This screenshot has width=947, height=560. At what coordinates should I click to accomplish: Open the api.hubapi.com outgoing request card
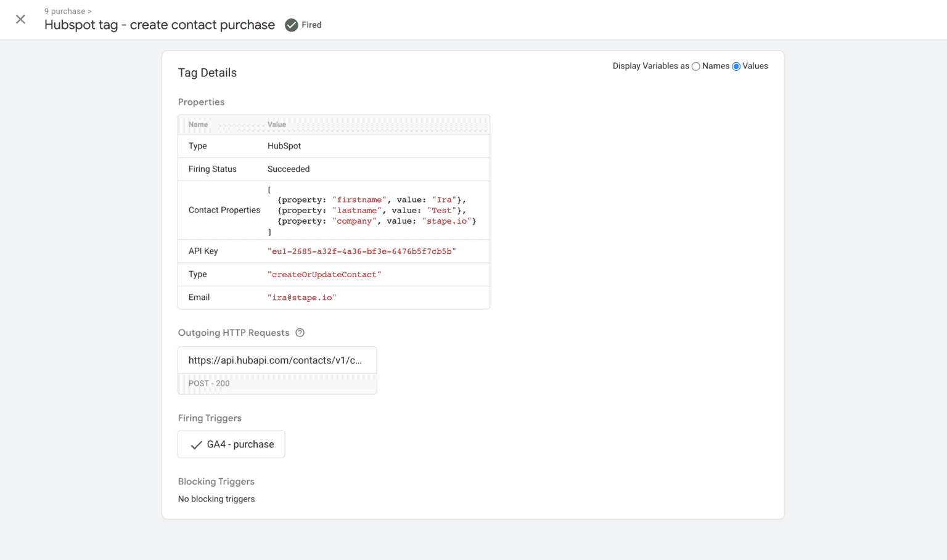point(275,360)
